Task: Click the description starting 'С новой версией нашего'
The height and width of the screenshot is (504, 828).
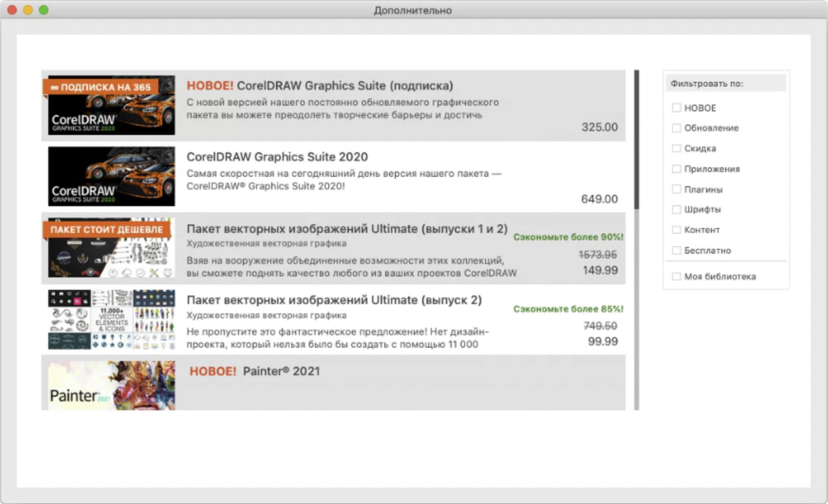Action: pos(343,108)
